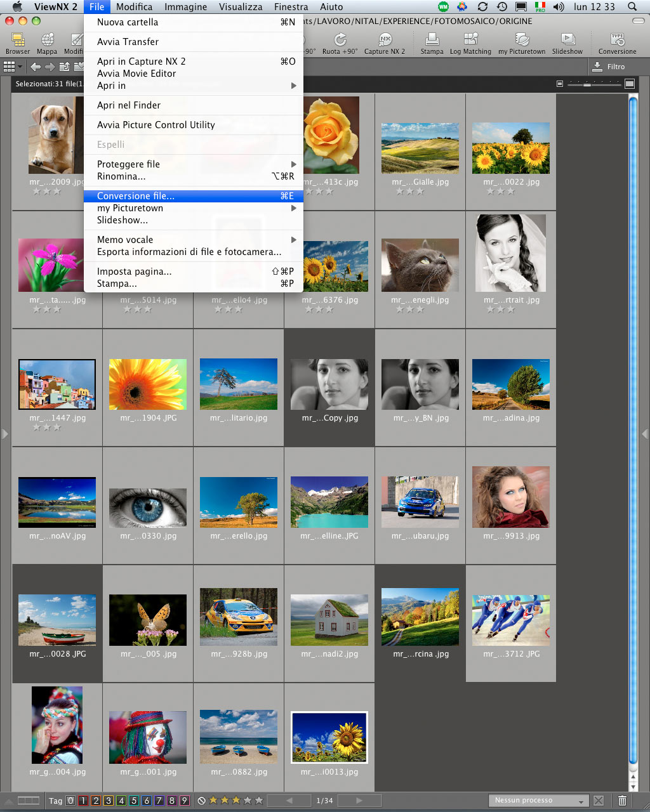Select Rinomina... menu item
The height and width of the screenshot is (812, 650).
pos(194,176)
